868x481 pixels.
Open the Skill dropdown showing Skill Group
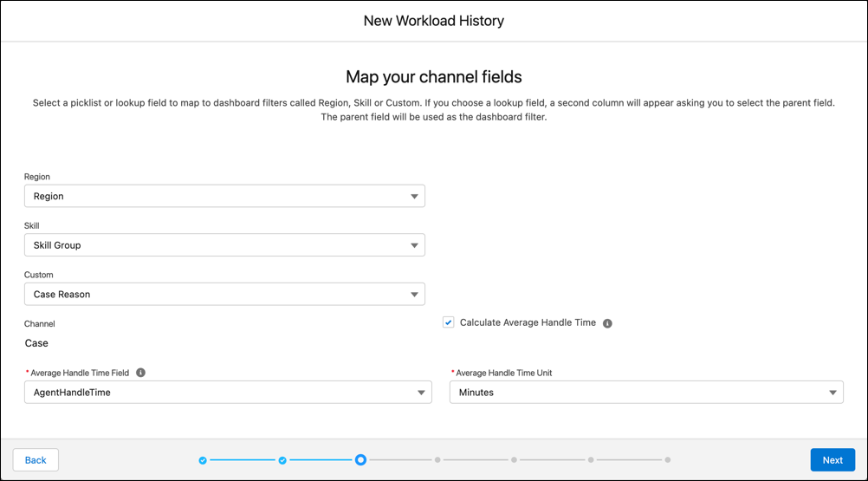pos(224,245)
